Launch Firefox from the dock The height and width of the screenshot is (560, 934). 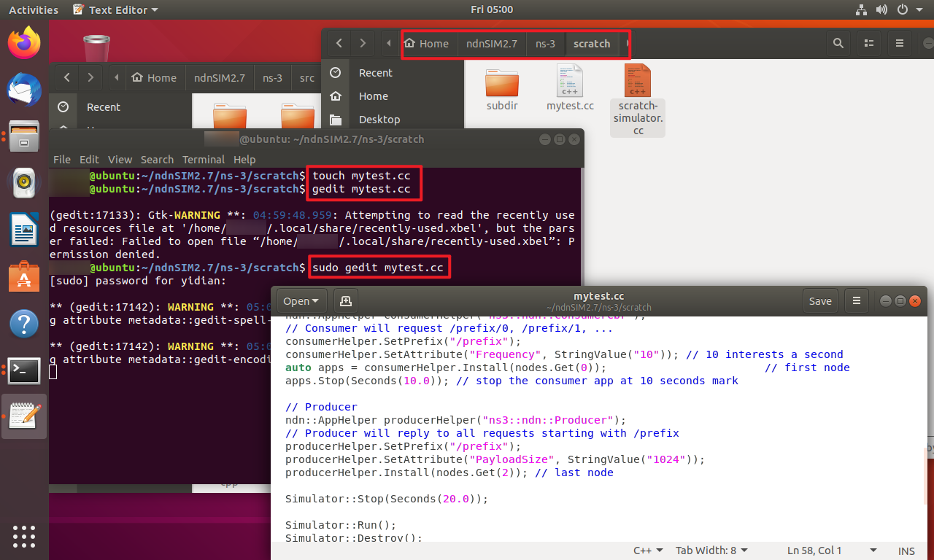tap(24, 42)
